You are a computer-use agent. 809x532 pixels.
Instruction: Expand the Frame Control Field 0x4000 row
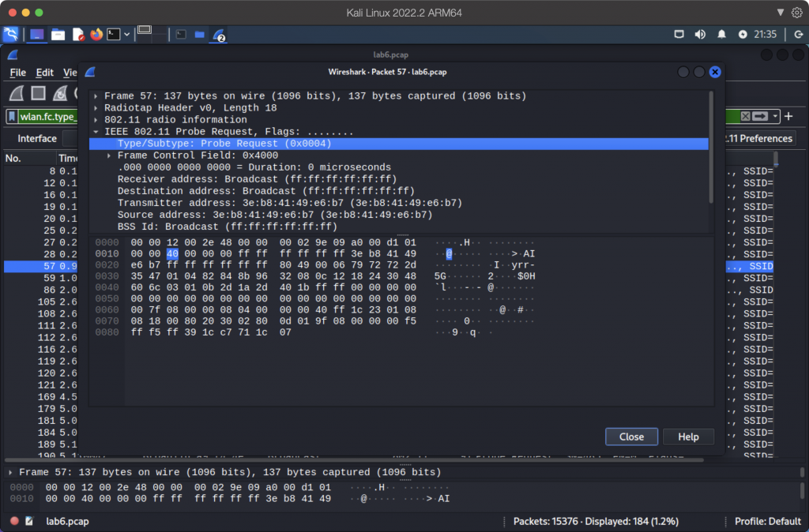click(109, 155)
